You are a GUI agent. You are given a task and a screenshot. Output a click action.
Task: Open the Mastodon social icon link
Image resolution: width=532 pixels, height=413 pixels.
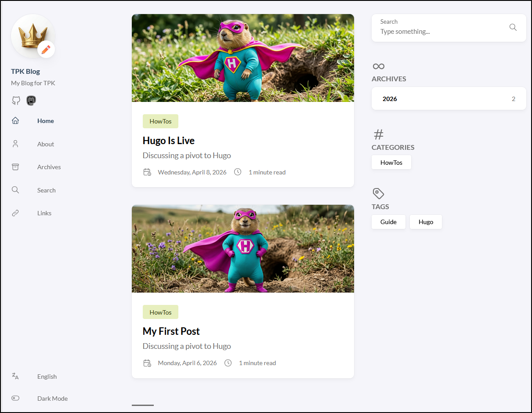click(31, 101)
